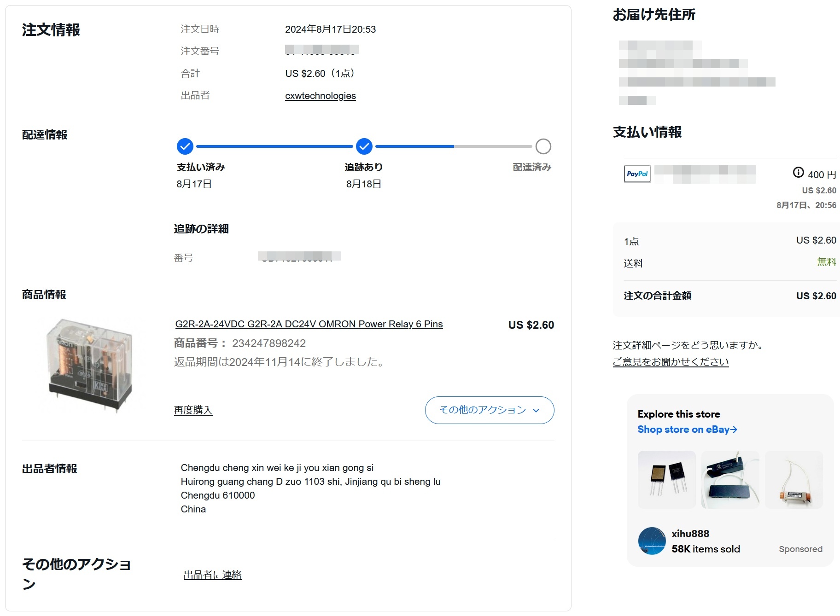Click the xihu888 store name

click(690, 534)
